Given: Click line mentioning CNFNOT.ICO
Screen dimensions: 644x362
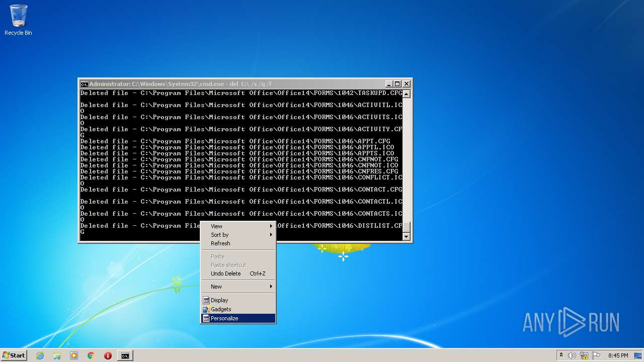Looking at the screenshot, I should click(239, 165).
